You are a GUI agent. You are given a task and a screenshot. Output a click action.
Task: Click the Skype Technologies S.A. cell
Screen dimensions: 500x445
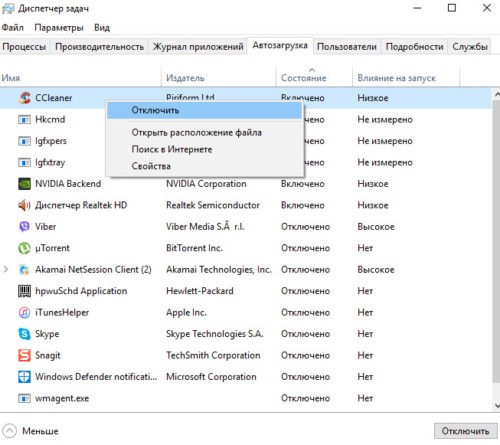point(215,334)
